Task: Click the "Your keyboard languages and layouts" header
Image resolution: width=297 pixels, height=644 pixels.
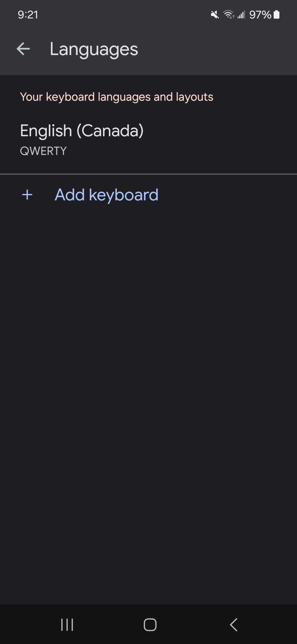Action: pos(116,97)
